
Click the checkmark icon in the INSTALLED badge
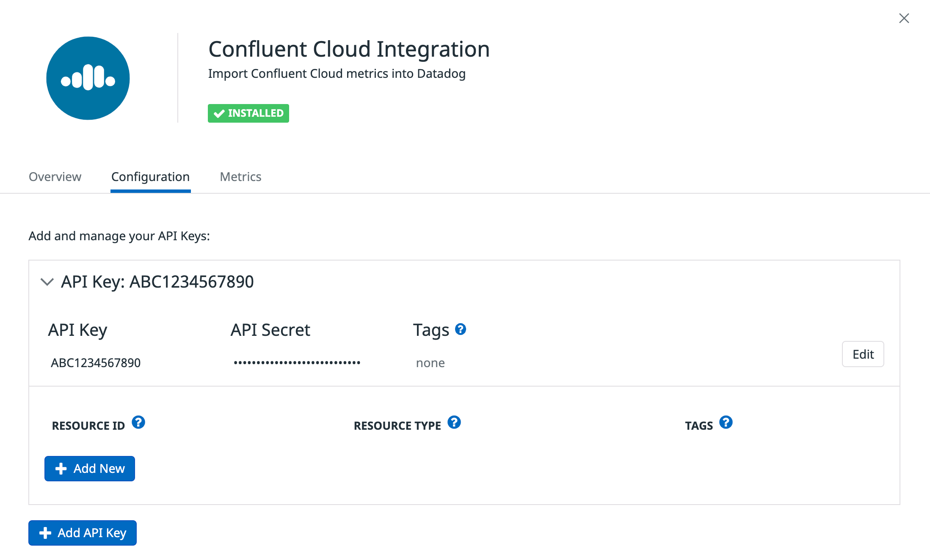[219, 113]
